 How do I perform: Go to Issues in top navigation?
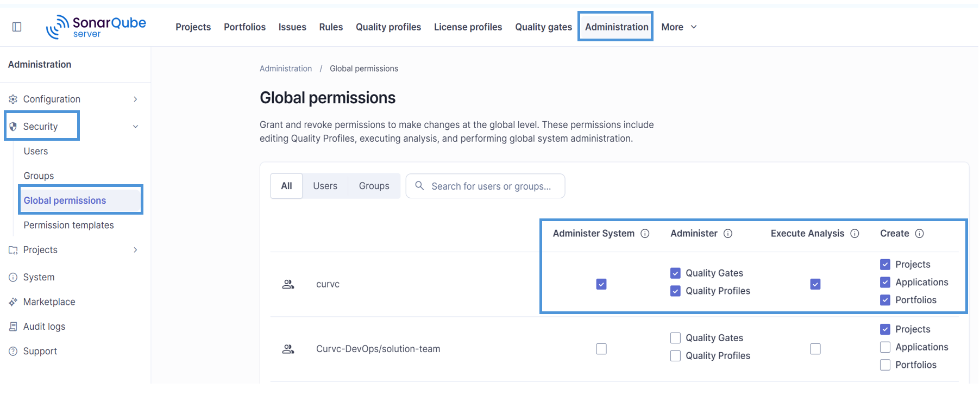coord(292,27)
